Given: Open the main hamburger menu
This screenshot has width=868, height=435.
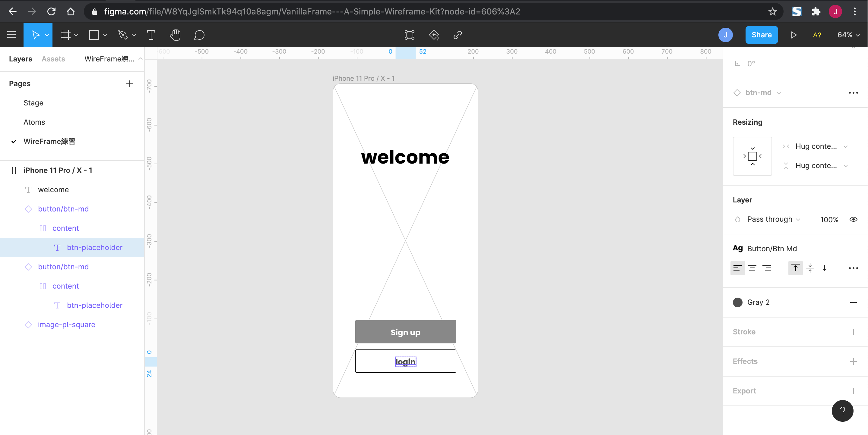Looking at the screenshot, I should (x=11, y=35).
